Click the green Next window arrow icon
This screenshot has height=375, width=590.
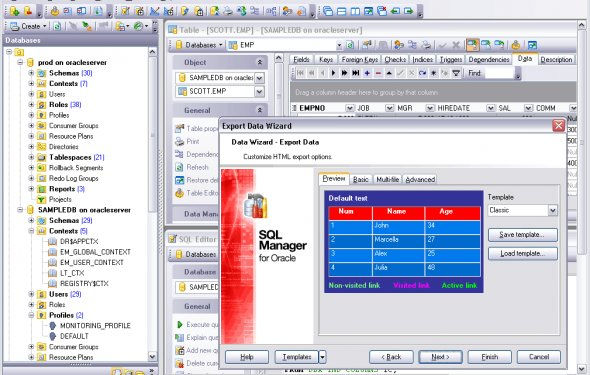[x=409, y=11]
